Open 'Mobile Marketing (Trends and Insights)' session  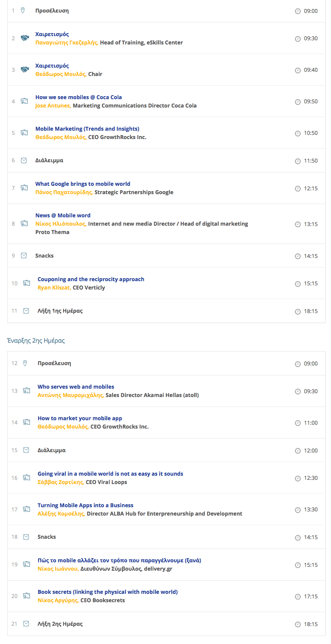(x=87, y=129)
